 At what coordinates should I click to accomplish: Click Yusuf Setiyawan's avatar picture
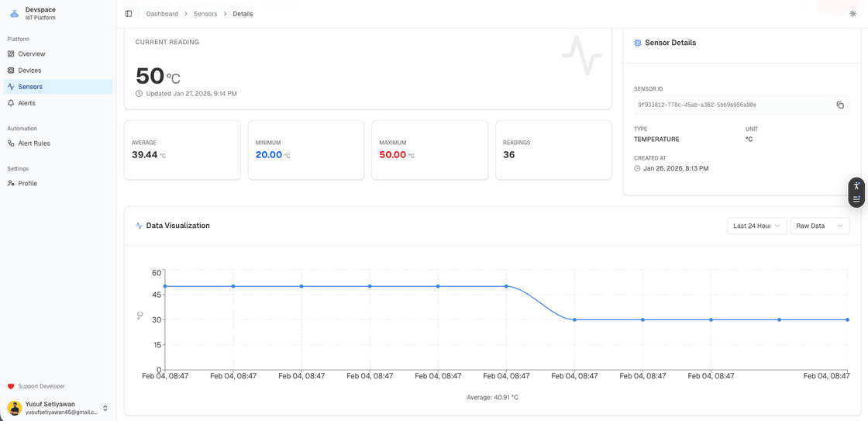pos(15,409)
